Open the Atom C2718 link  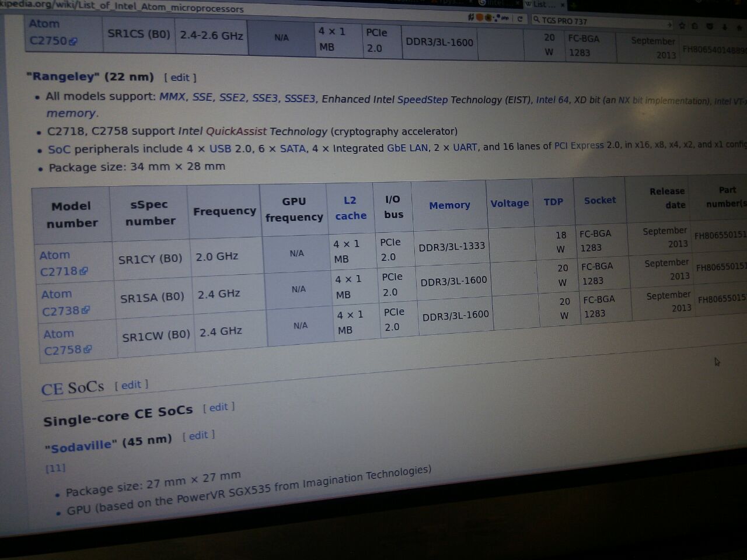tap(64, 263)
